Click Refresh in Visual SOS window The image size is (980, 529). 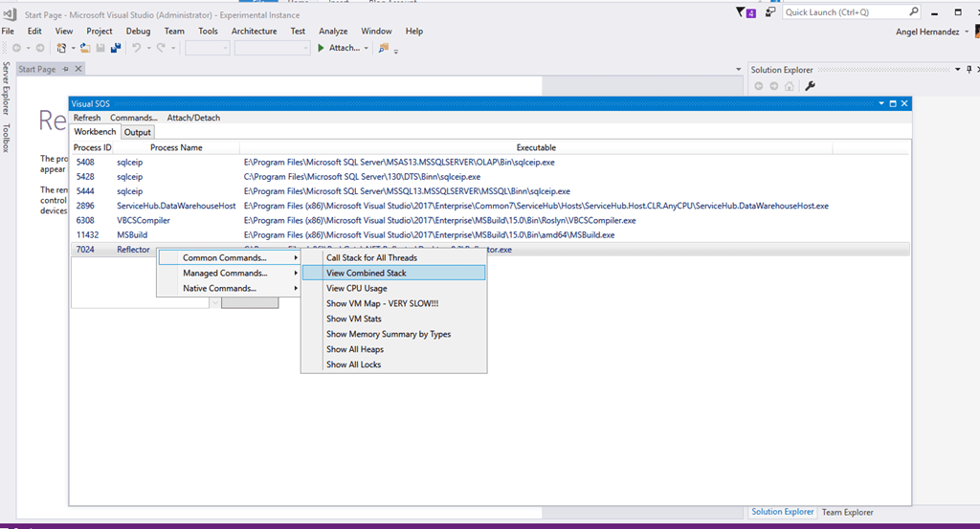[x=86, y=118]
